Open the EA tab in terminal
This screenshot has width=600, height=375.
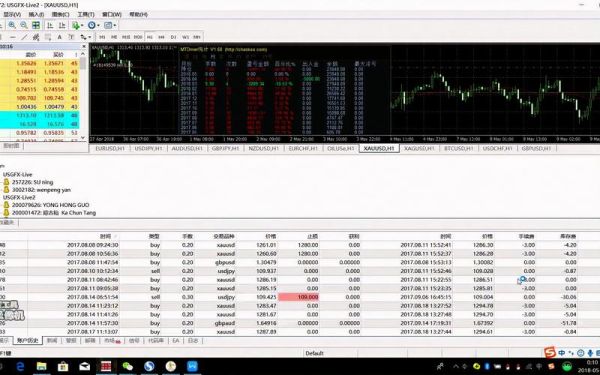[x=176, y=341]
